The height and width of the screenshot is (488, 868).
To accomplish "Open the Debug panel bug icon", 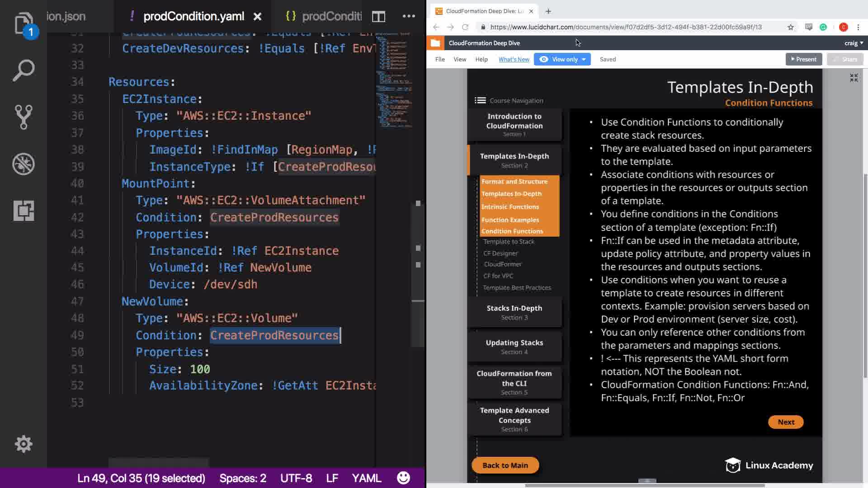I will (24, 164).
